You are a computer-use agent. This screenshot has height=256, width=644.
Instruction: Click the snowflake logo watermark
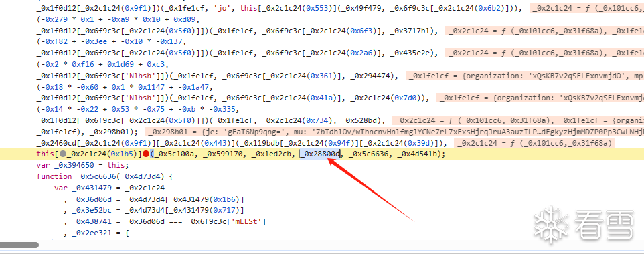(552, 224)
